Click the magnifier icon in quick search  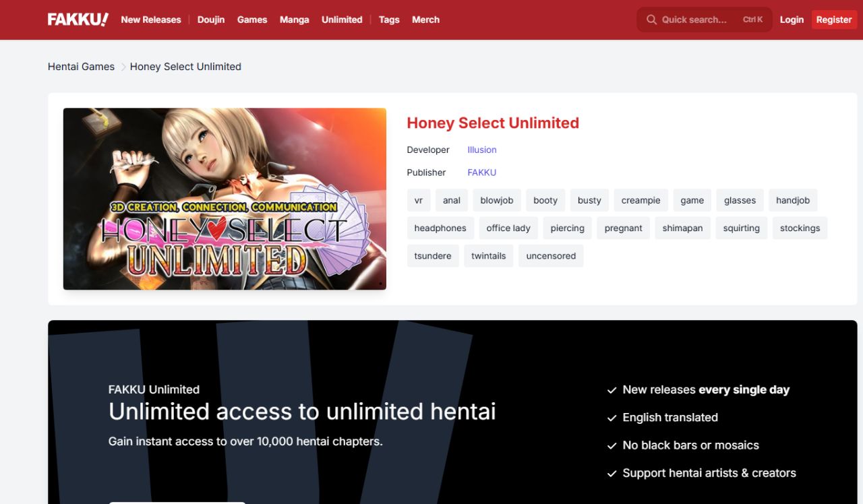click(x=651, y=20)
